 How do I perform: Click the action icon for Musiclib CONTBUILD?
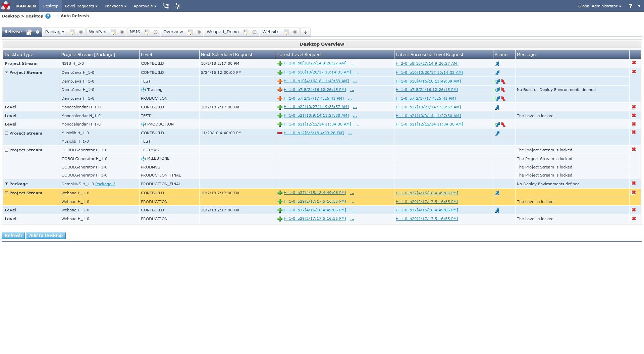497,133
